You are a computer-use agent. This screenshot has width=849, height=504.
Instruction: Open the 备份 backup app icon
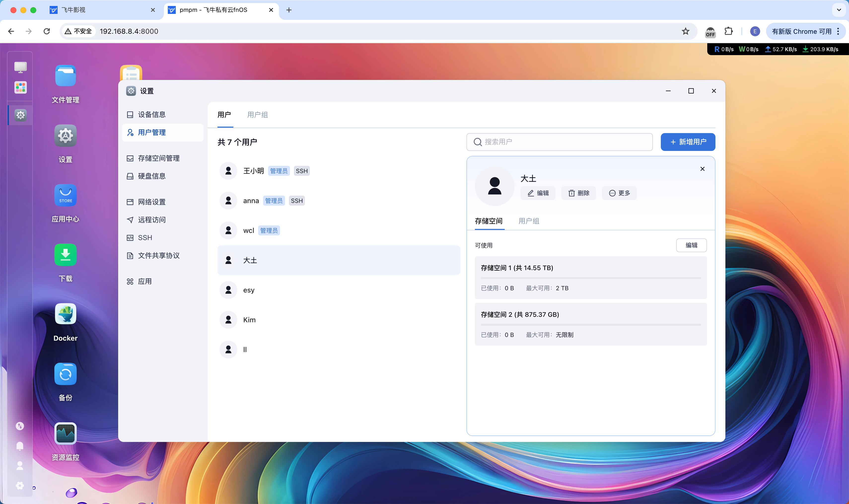[x=65, y=374]
